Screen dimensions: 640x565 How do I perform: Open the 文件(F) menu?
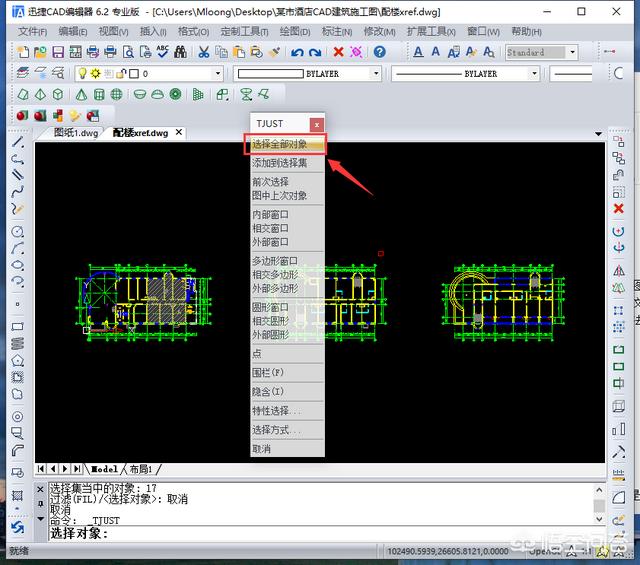(x=32, y=31)
